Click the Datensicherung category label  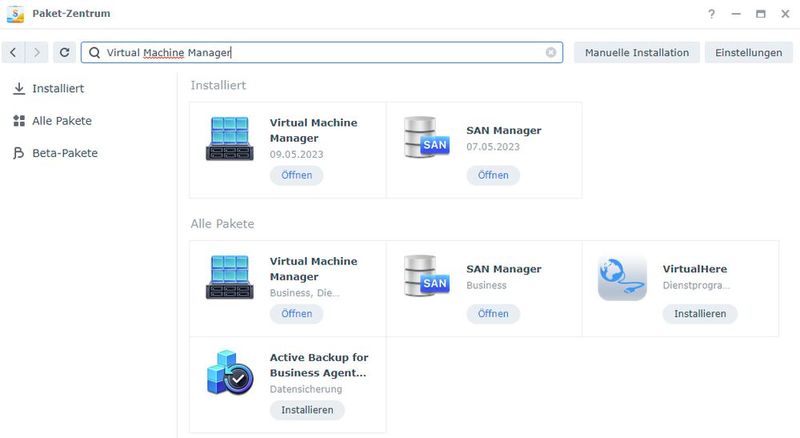[306, 389]
